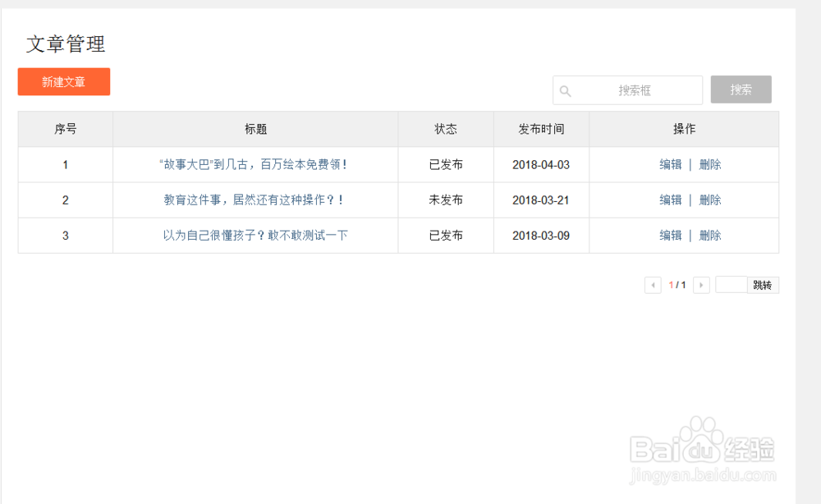Click 删除 on the last article row
This screenshot has width=821, height=504.
709,235
